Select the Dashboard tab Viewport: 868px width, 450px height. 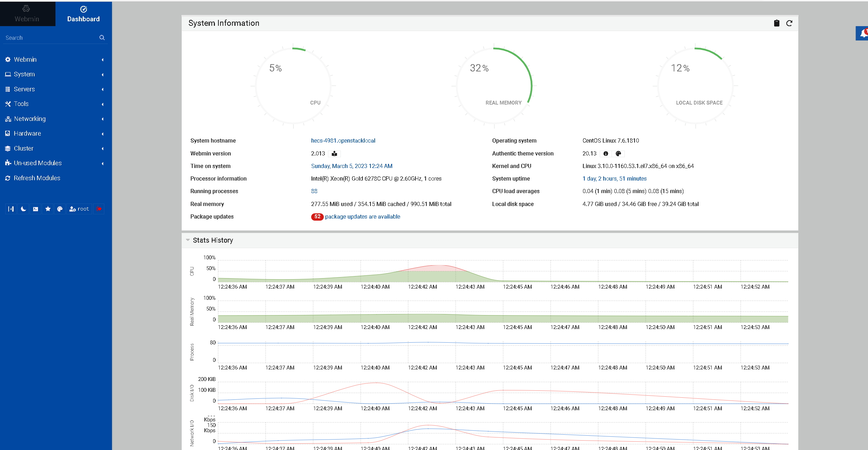tap(83, 14)
